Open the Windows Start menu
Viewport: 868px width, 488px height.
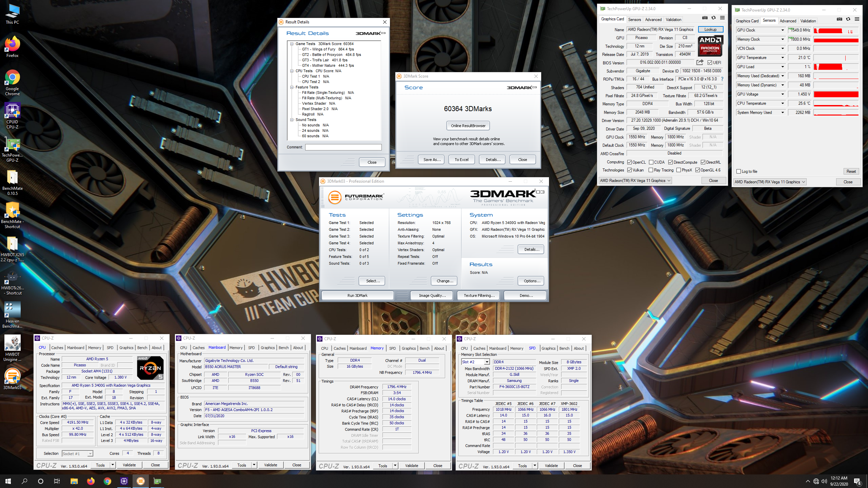(8, 481)
